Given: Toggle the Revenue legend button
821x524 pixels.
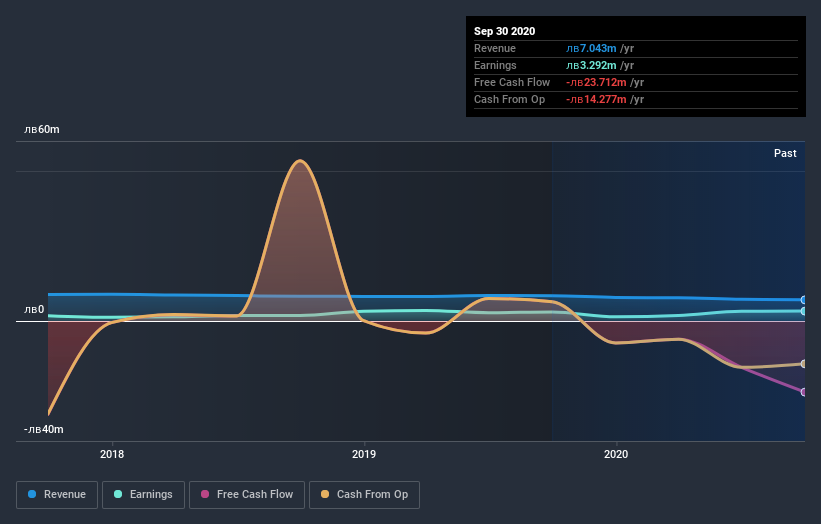Looking at the screenshot, I should click(57, 495).
